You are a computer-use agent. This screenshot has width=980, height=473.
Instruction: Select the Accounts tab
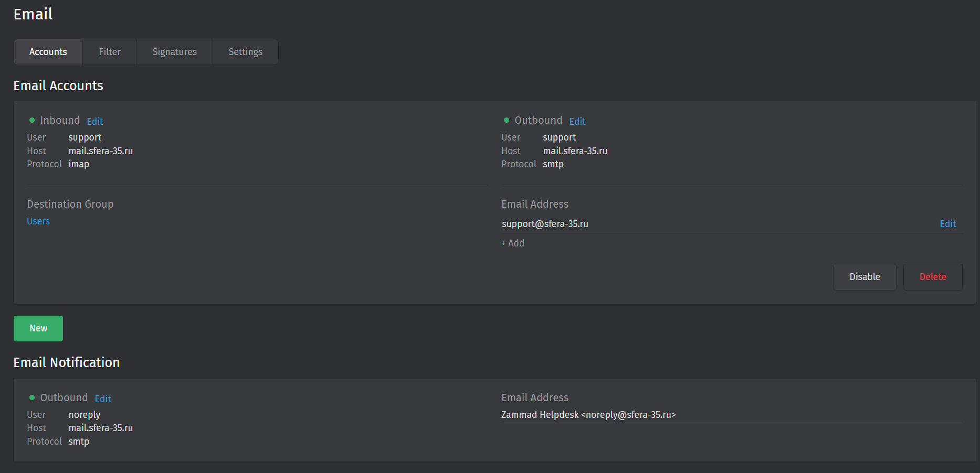[x=48, y=51]
